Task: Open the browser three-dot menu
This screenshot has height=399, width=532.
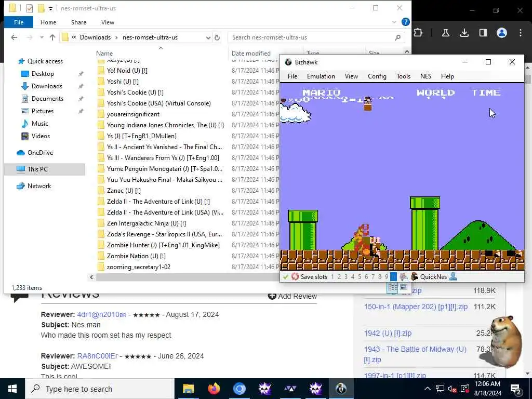Action: (521, 33)
